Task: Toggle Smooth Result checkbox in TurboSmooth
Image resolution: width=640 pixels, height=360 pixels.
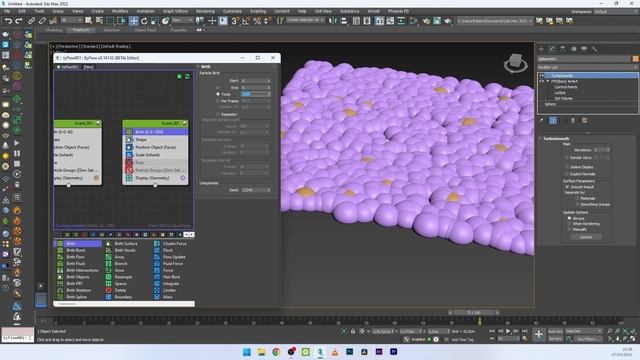Action: pos(567,187)
